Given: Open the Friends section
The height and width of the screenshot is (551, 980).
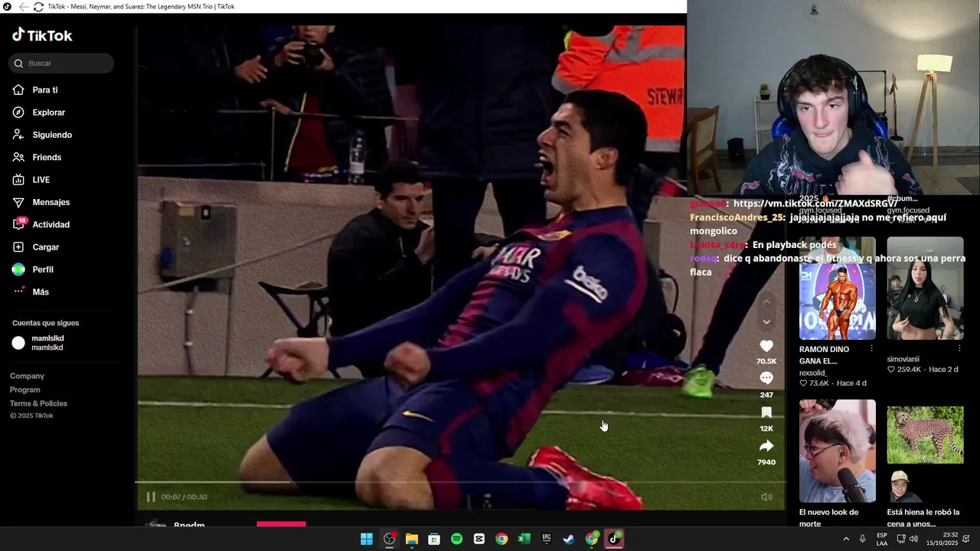Looking at the screenshot, I should (37, 158).
